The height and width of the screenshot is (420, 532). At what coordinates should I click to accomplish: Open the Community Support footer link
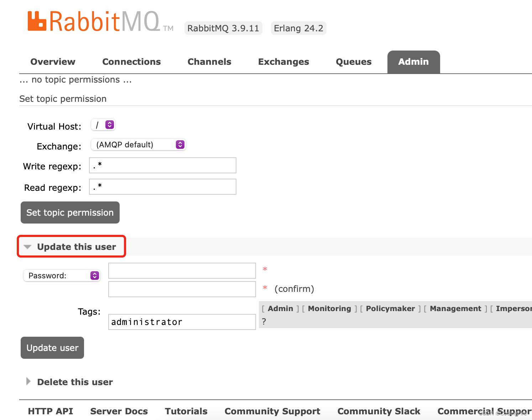point(272,411)
